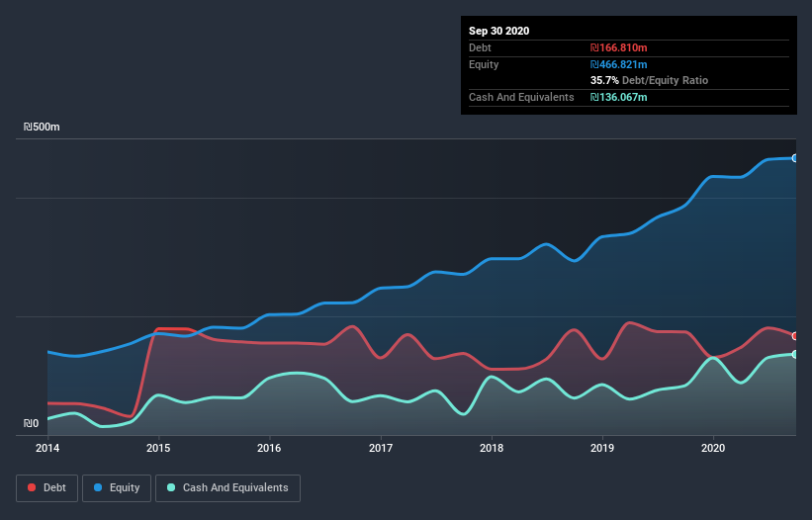The width and height of the screenshot is (812, 520).
Task: Toggle Cash And Equivalents legend button
Action: (x=227, y=488)
